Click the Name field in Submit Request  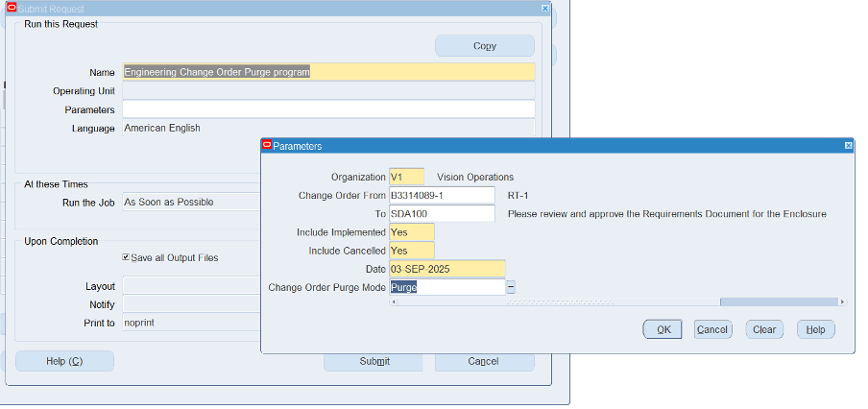coord(328,72)
